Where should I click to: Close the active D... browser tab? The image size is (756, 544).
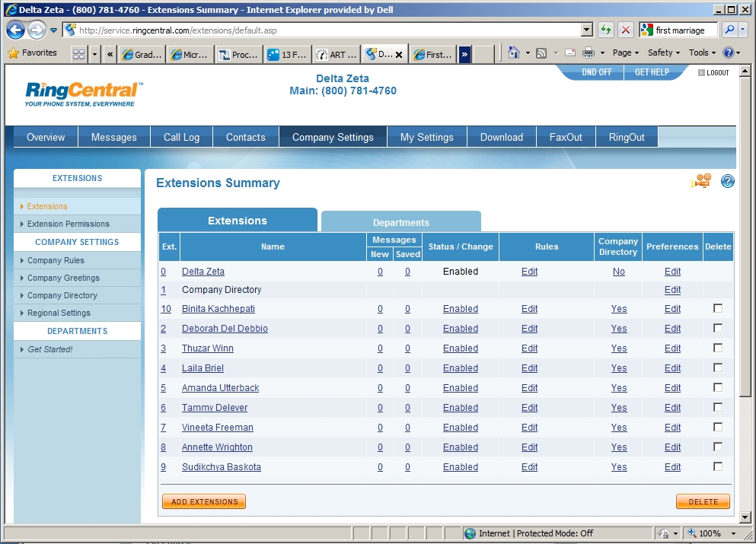(x=399, y=55)
